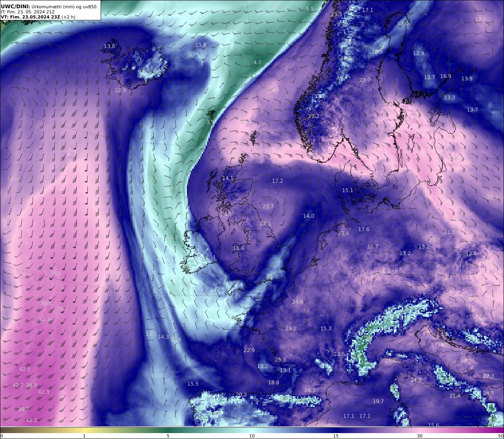Click the 13.7 value on map
The height and width of the screenshot is (439, 504).
pos(472,110)
